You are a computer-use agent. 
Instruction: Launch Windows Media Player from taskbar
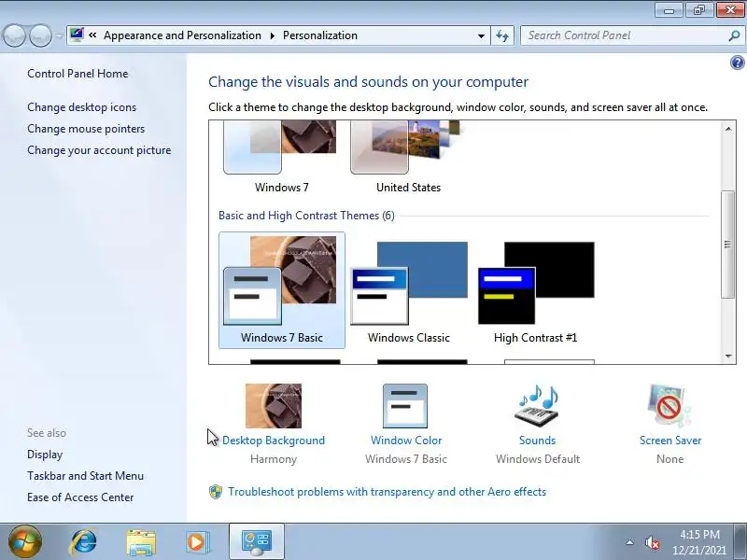tap(197, 542)
